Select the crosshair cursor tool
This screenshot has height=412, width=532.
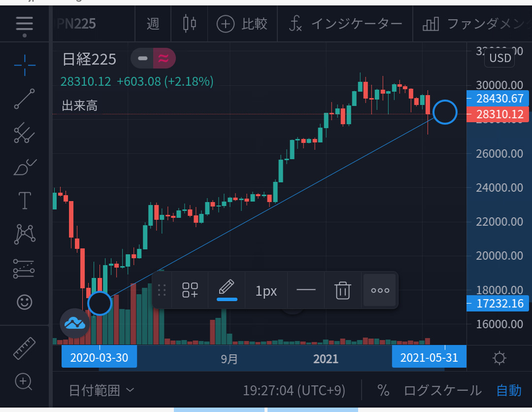[x=24, y=64]
